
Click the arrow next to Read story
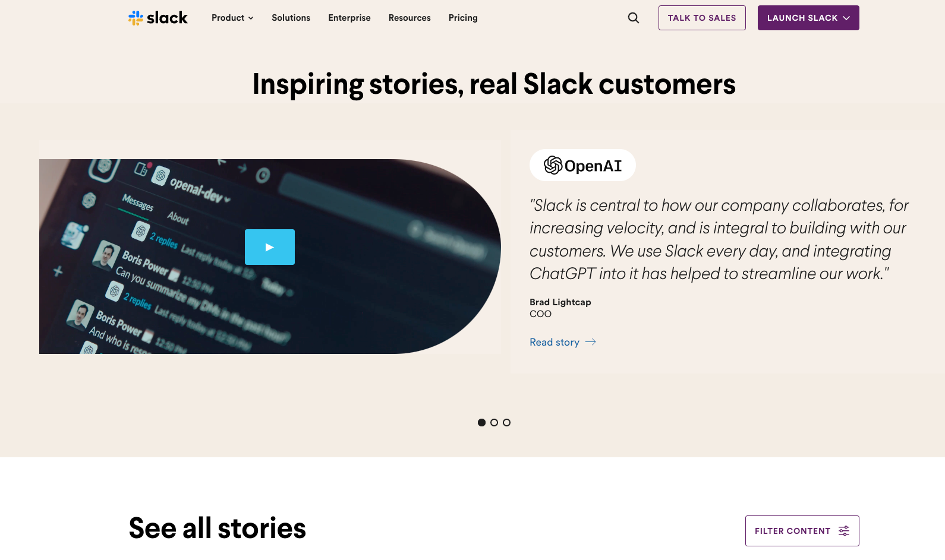coord(591,342)
